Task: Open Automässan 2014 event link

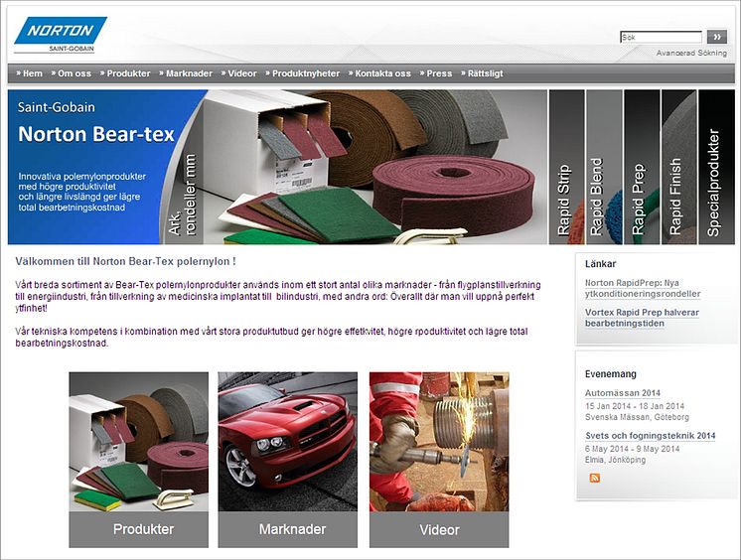Action: pos(623,393)
